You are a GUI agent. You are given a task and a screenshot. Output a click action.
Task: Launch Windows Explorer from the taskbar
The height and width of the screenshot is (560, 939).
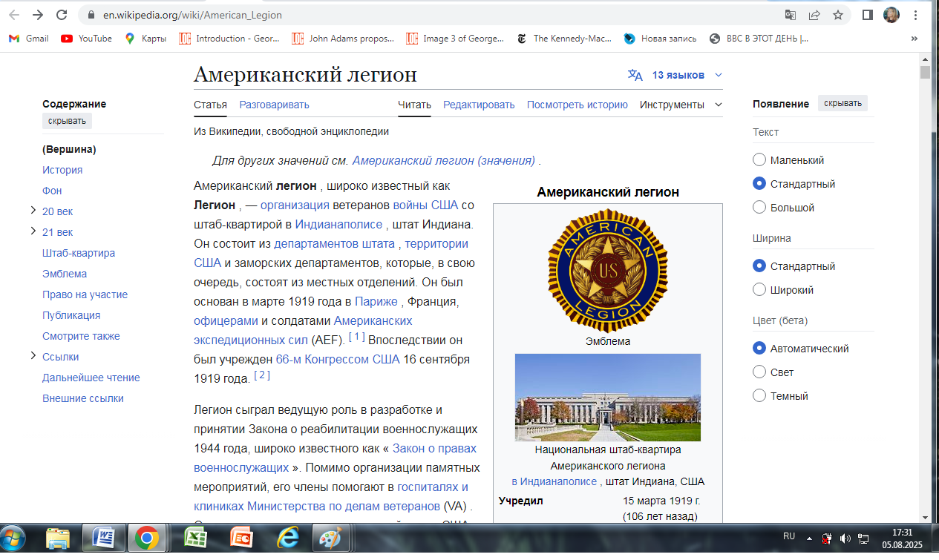58,538
